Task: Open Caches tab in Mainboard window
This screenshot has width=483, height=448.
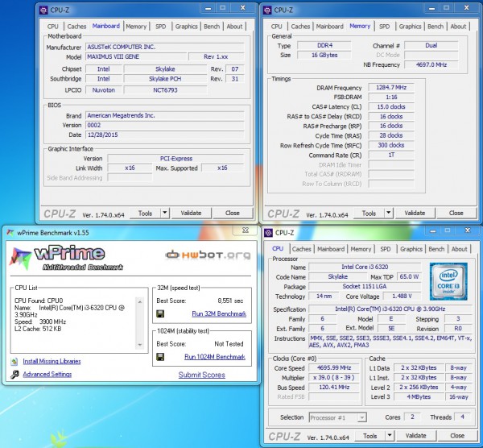Action: 76,27
